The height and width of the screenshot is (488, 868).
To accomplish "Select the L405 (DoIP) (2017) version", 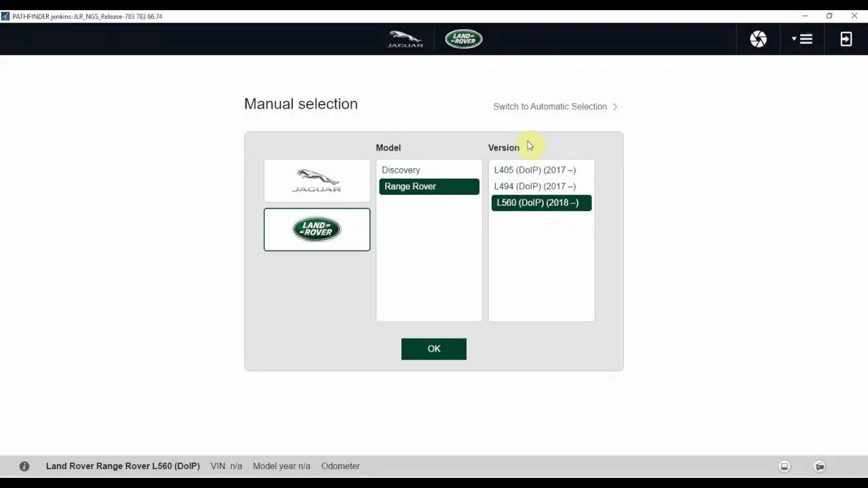I will point(536,169).
